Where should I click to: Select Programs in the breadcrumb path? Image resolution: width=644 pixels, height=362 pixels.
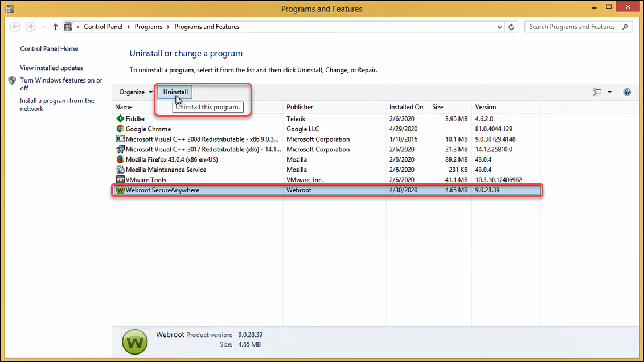[x=149, y=27]
